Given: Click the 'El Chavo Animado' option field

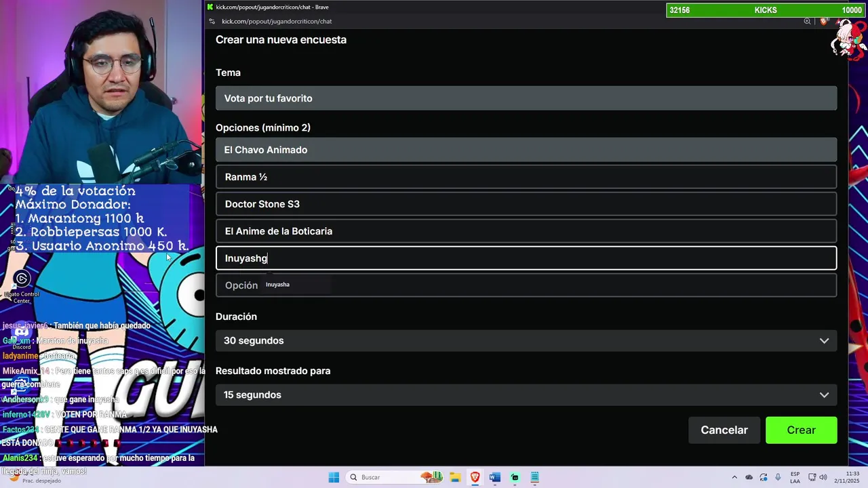Looking at the screenshot, I should coord(526,150).
